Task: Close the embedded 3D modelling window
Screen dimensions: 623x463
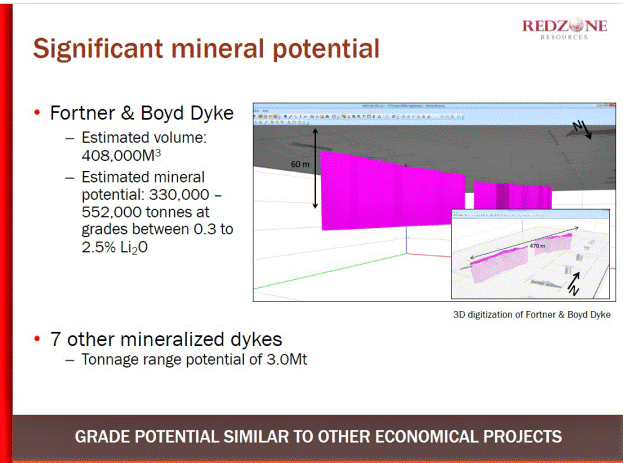Action: pyautogui.click(x=611, y=106)
